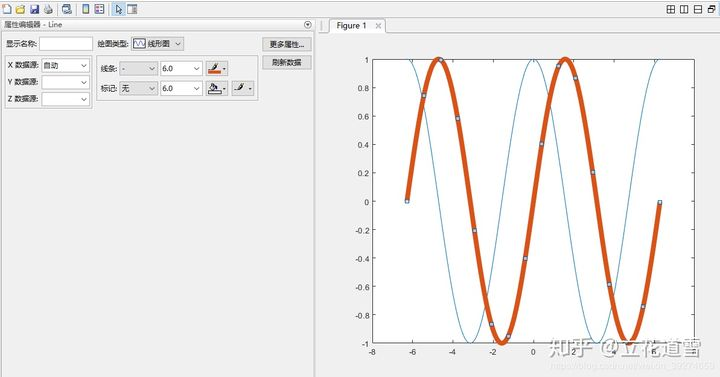The height and width of the screenshot is (377, 720).
Task: Tile figures left and right
Action: [x=684, y=9]
